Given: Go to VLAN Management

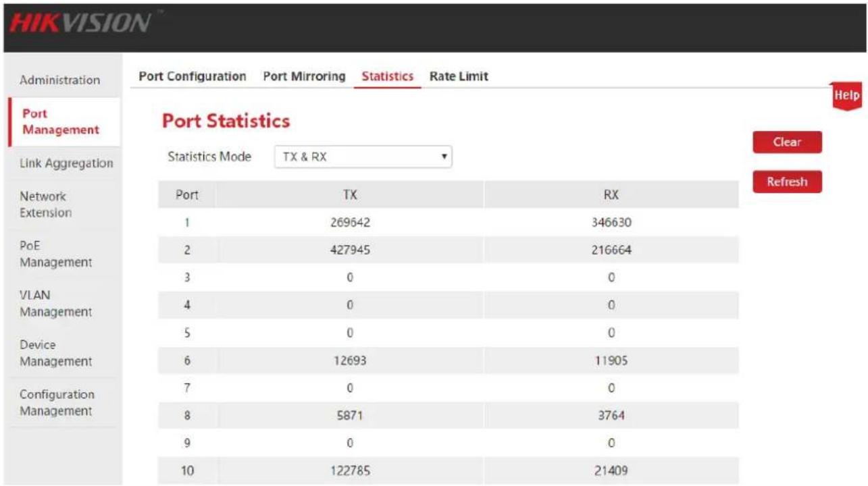Looking at the screenshot, I should pyautogui.click(x=55, y=304).
